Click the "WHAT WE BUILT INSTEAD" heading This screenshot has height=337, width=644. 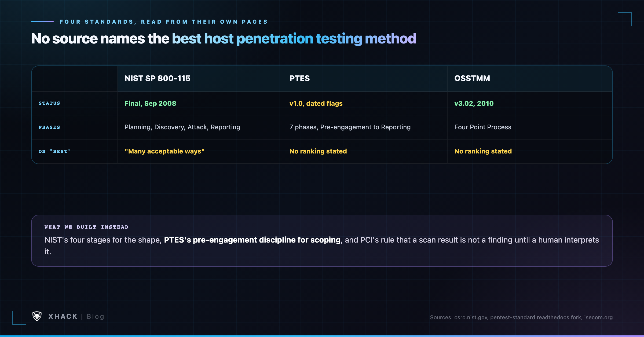click(86, 227)
